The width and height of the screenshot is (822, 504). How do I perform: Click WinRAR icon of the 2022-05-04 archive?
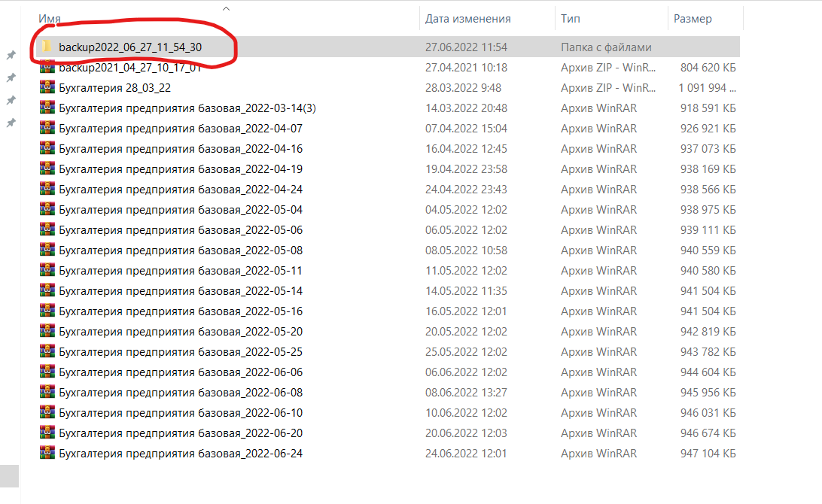[x=47, y=210]
